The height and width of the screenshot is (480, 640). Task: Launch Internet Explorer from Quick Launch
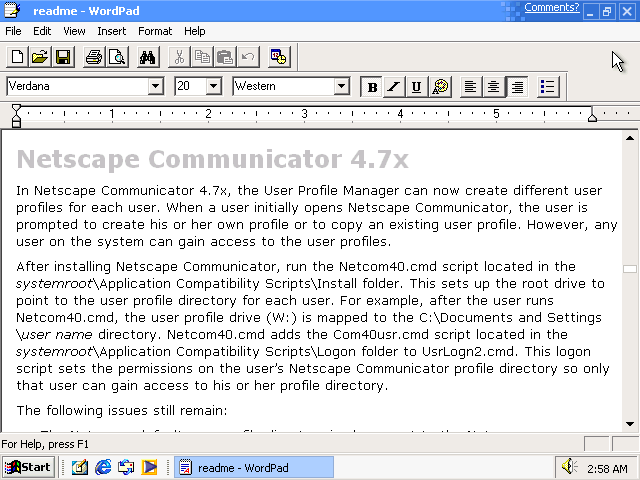pos(103,467)
